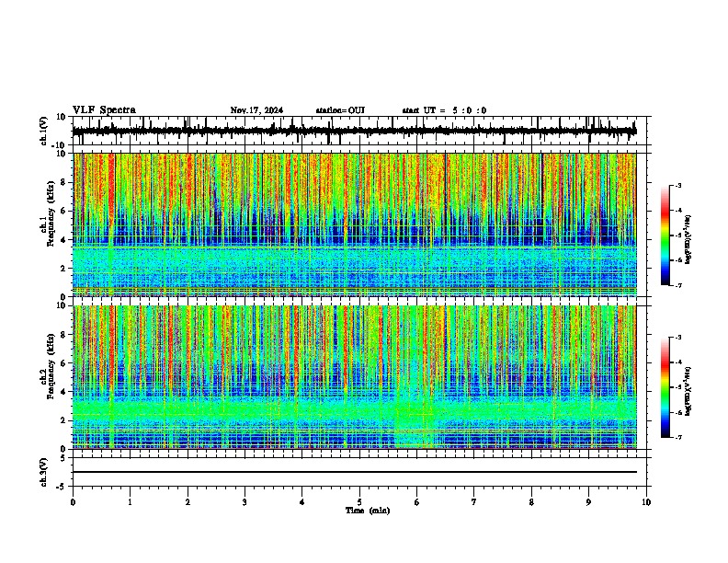
Task: Click the "station=OUI" header label
Action: pyautogui.click(x=340, y=110)
